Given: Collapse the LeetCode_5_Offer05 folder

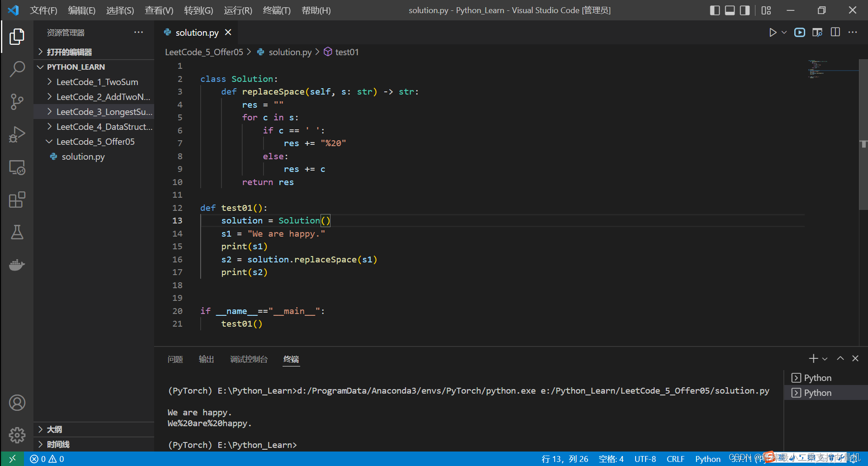Looking at the screenshot, I should [94, 142].
